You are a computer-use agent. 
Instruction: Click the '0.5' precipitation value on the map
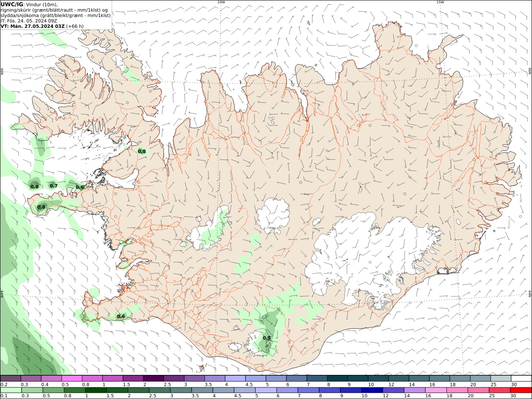(267, 338)
